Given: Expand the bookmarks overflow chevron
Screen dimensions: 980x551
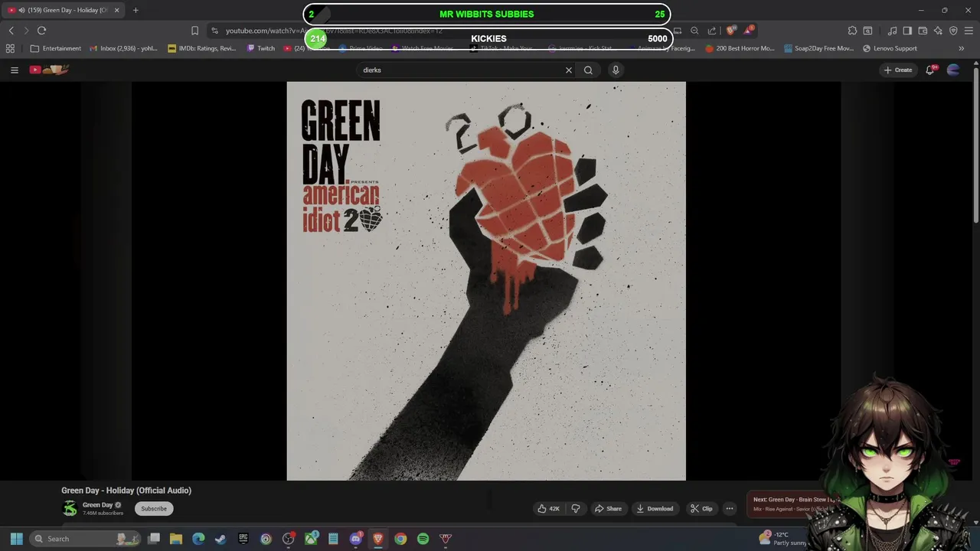Looking at the screenshot, I should [962, 48].
